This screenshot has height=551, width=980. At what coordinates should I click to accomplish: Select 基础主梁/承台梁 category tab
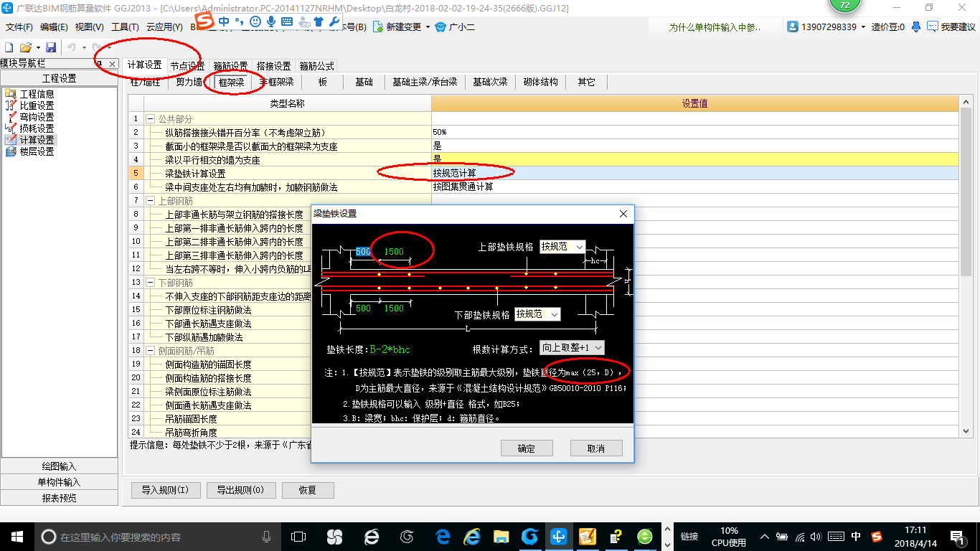pyautogui.click(x=425, y=83)
